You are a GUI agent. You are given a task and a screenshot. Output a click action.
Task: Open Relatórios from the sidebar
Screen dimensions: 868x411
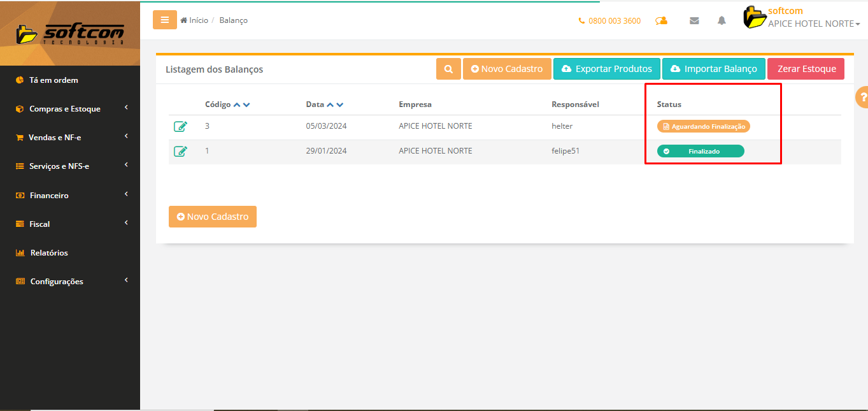49,253
